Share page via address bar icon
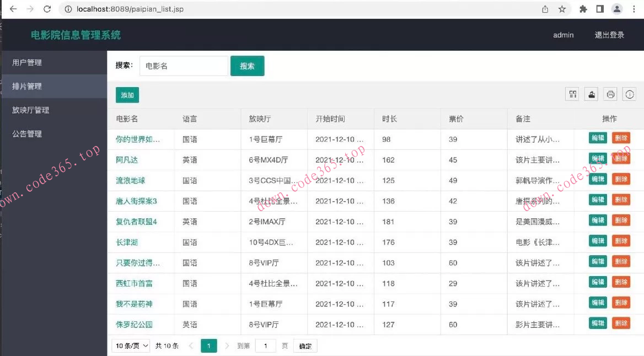 click(545, 9)
